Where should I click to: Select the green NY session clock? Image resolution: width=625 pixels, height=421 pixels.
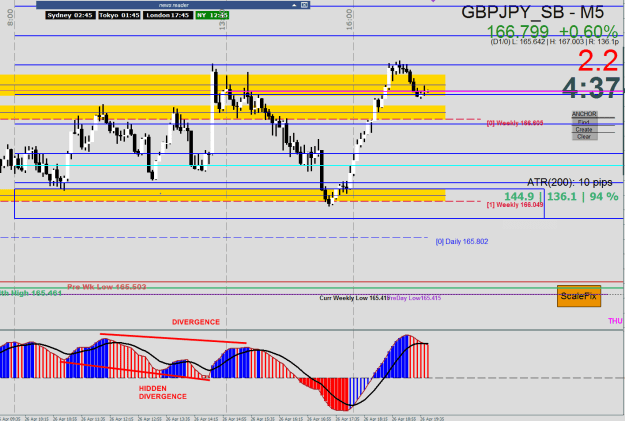[x=212, y=15]
